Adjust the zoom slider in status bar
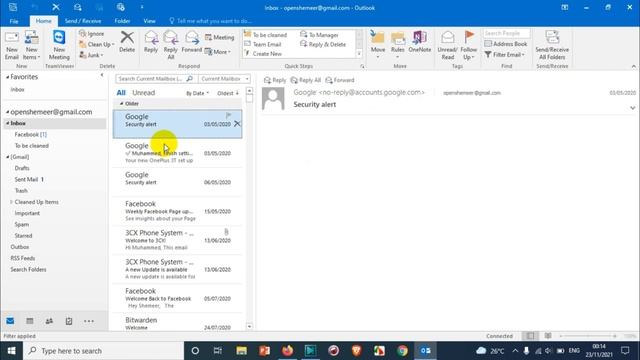The height and width of the screenshot is (360, 640). (588, 336)
